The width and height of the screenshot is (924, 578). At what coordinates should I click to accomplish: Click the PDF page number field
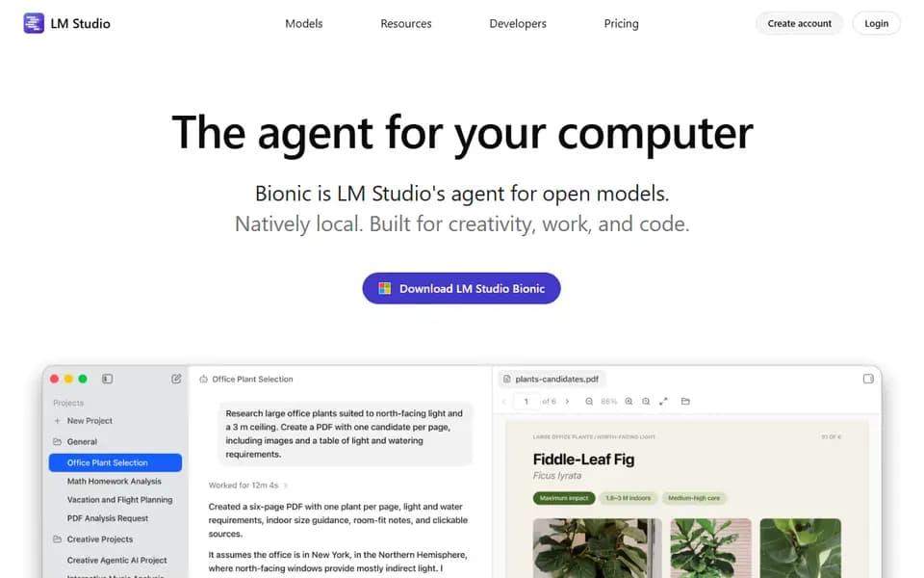coord(526,402)
